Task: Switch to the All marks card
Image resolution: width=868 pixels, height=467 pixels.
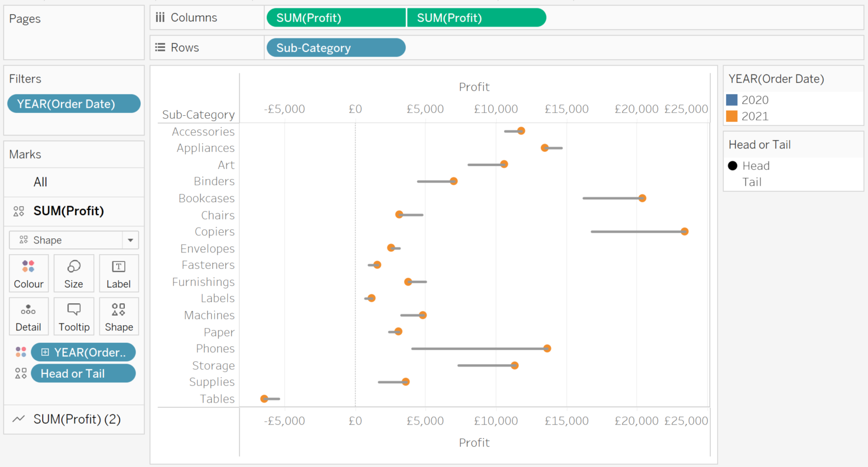Action: pyautogui.click(x=40, y=182)
